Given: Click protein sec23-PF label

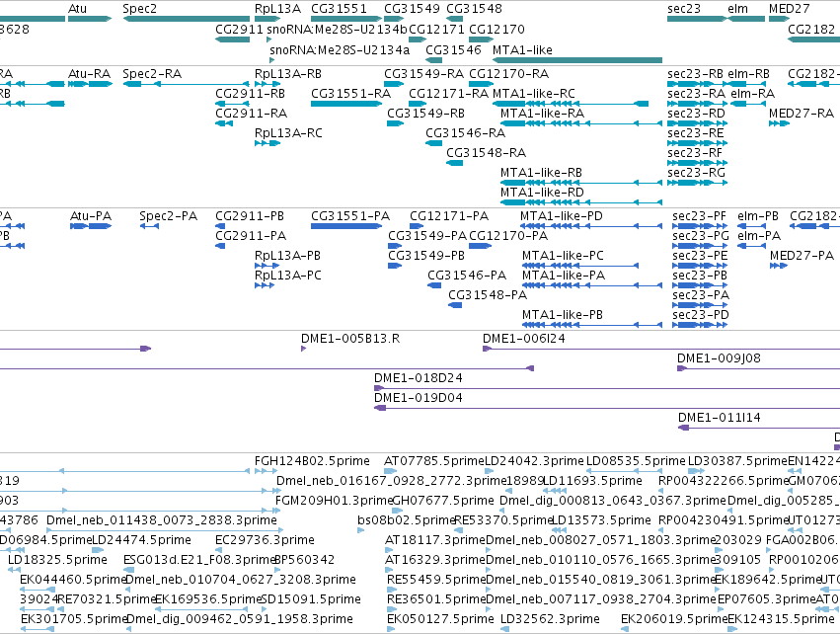Looking at the screenshot, I should click(x=699, y=216).
